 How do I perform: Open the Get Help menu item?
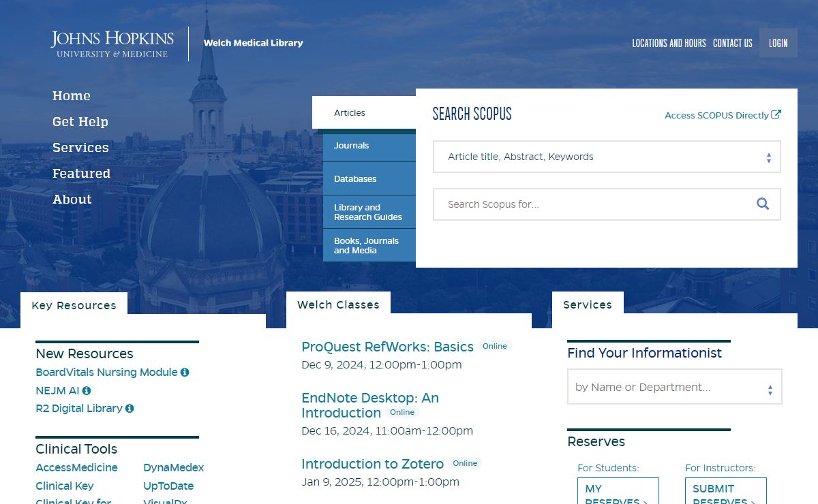click(80, 122)
